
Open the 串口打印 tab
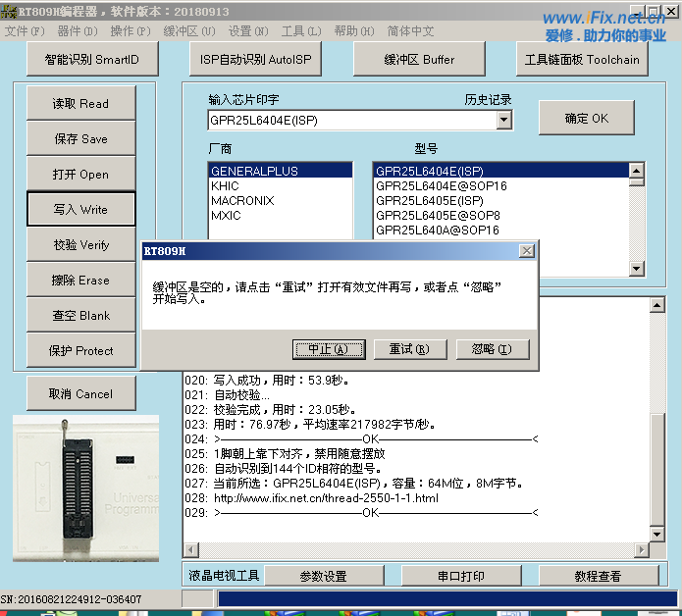[461, 576]
